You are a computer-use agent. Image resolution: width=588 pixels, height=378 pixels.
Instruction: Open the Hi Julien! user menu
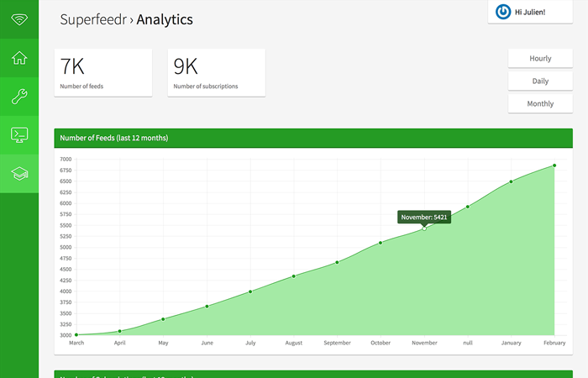pyautogui.click(x=529, y=12)
